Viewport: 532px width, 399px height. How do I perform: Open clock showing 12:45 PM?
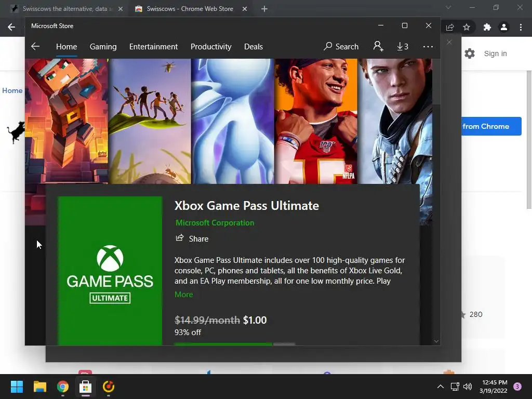click(x=494, y=387)
